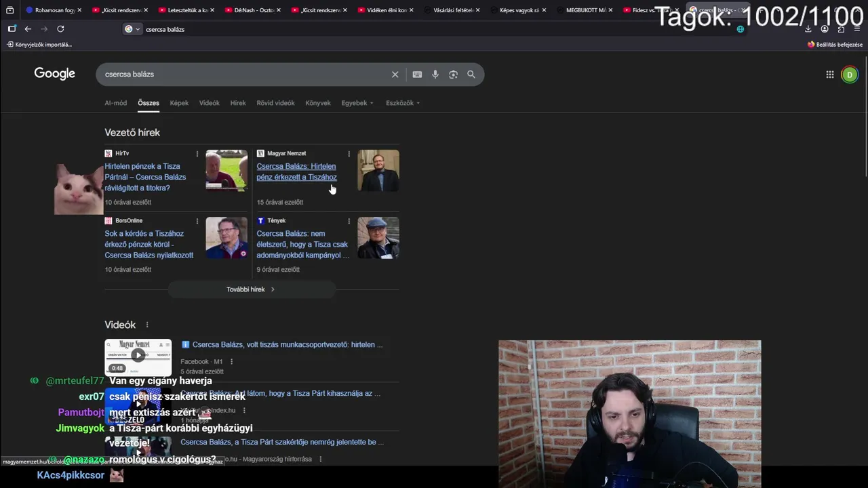Open Magyar Nemzet headline Hirtelen pénz érkezett a Tiszához
868x488 pixels.
[x=296, y=171]
